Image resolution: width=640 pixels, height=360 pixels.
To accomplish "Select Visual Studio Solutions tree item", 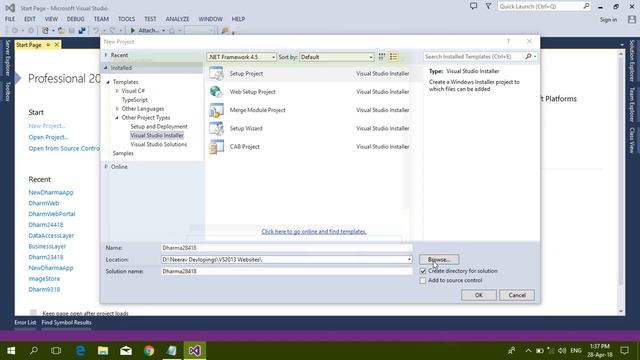I will pyautogui.click(x=159, y=144).
